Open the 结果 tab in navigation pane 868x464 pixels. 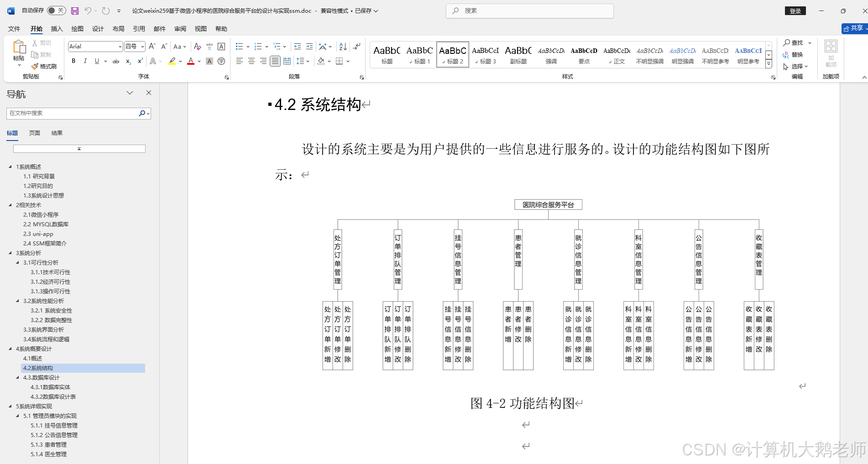(x=57, y=133)
